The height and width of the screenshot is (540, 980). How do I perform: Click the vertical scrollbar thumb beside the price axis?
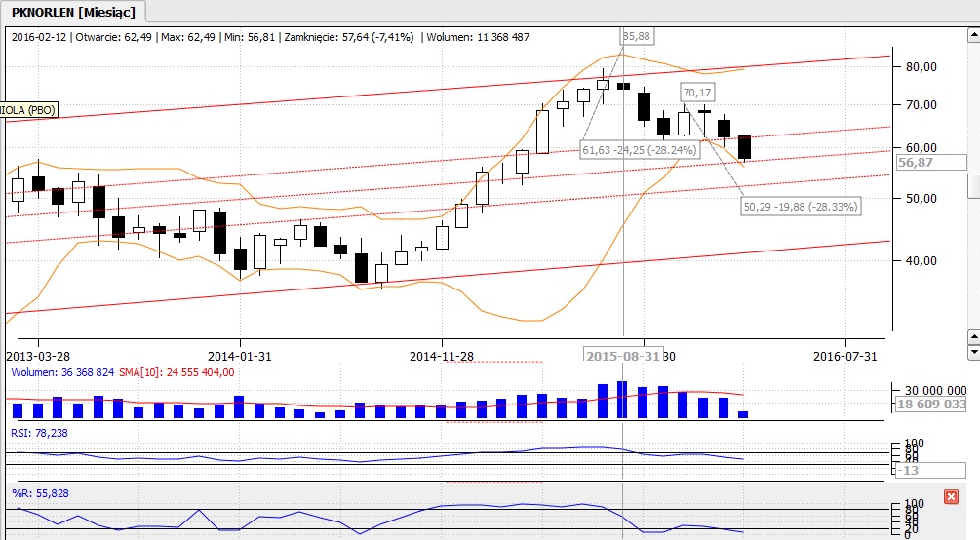[974, 186]
